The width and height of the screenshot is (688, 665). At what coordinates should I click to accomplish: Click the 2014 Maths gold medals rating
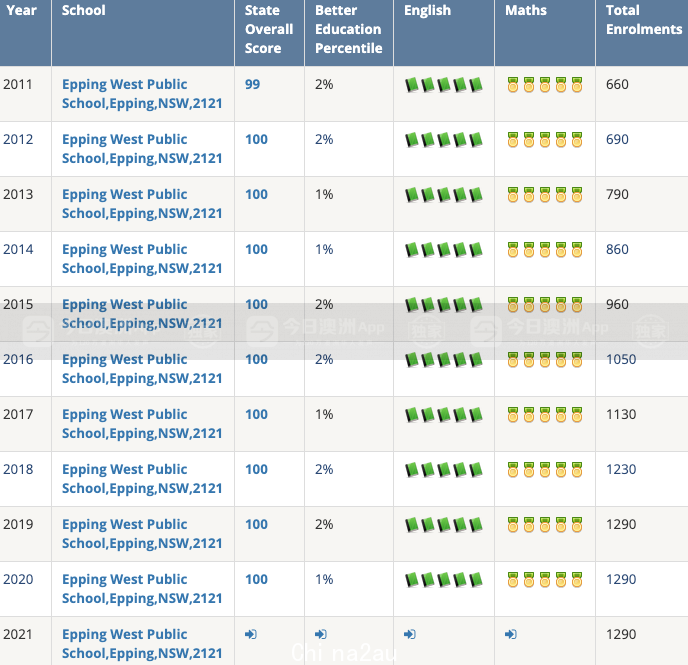[x=545, y=250]
